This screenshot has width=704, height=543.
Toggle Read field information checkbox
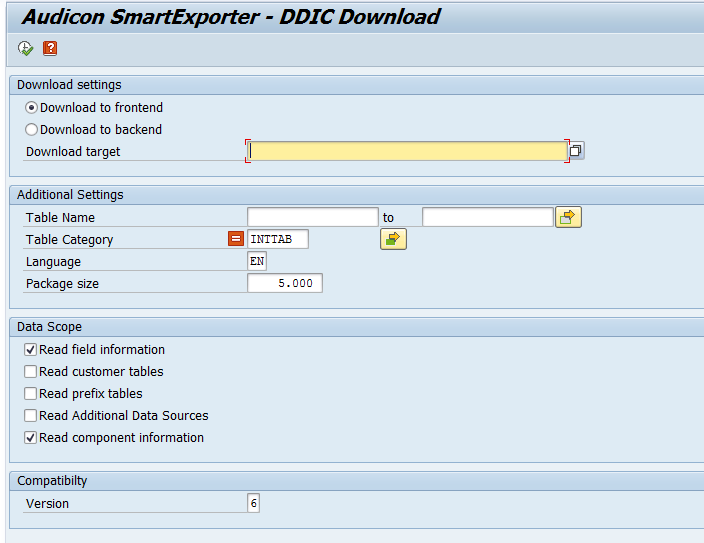[31, 349]
